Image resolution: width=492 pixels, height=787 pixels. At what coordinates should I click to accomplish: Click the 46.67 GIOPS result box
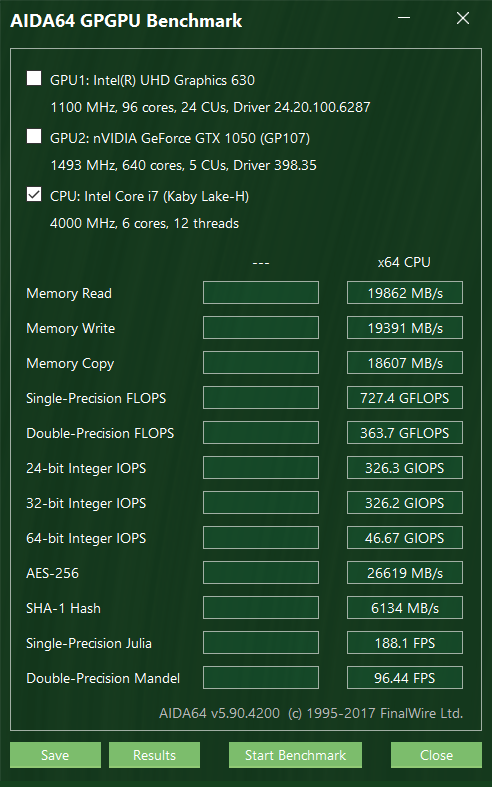405,538
